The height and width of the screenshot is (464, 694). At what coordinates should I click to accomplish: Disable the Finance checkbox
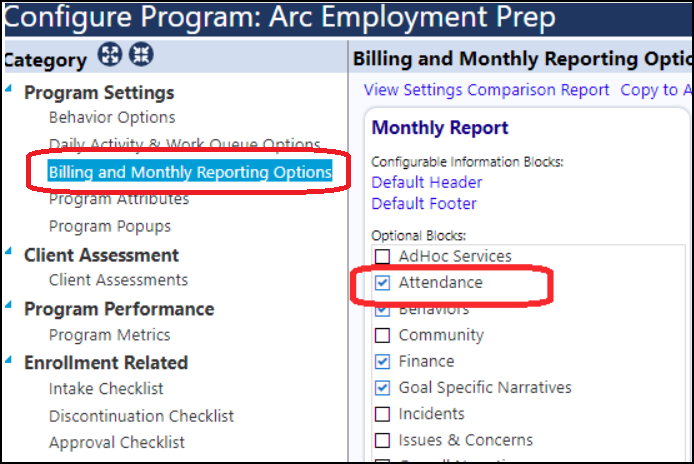[382, 361]
